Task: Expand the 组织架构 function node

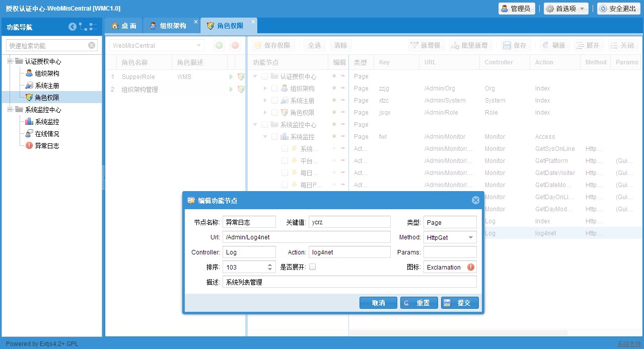Action: click(265, 89)
